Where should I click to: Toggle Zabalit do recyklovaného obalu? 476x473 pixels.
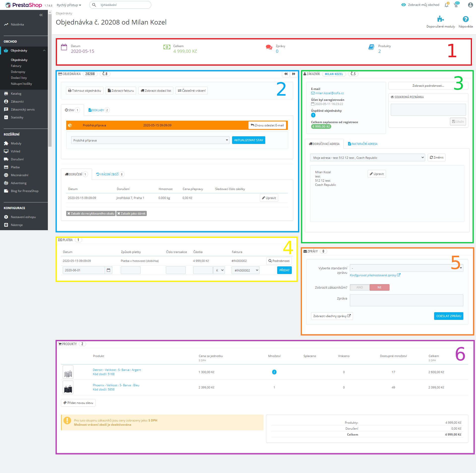[x=91, y=214]
